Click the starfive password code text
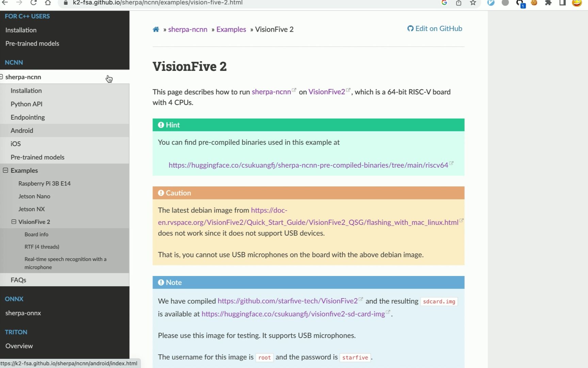The image size is (588, 368). (x=355, y=357)
